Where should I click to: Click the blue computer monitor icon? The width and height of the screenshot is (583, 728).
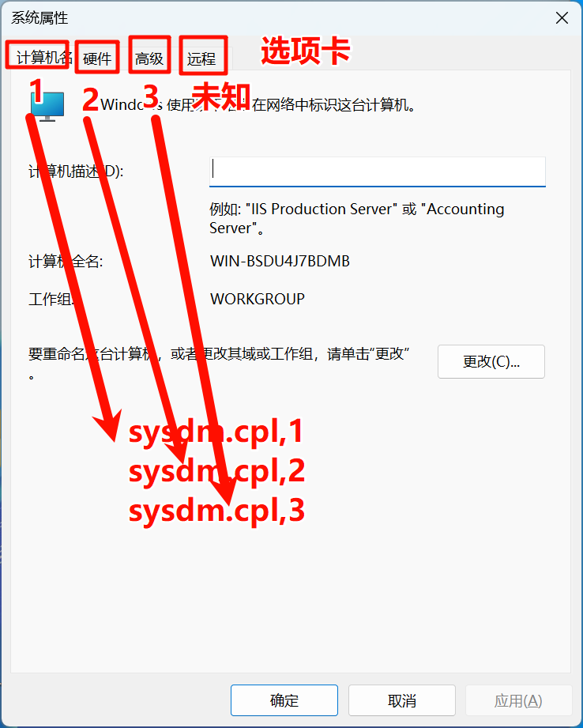[x=47, y=106]
